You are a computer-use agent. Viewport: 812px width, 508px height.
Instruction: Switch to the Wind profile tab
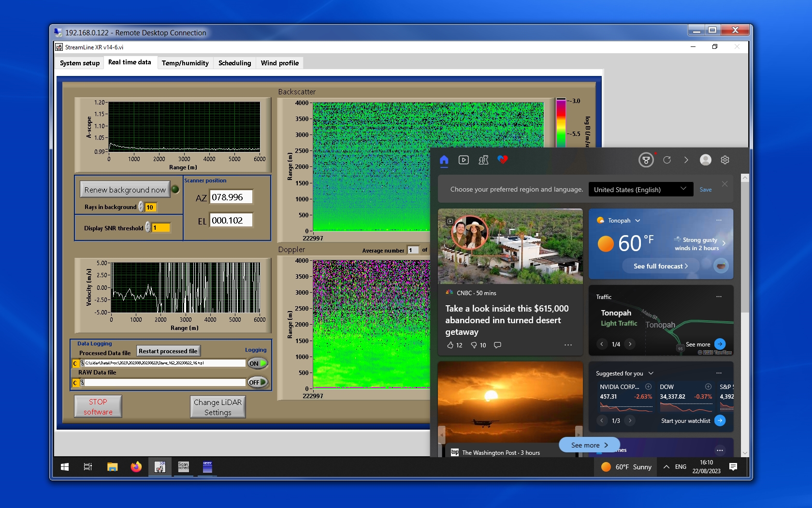[x=279, y=63]
